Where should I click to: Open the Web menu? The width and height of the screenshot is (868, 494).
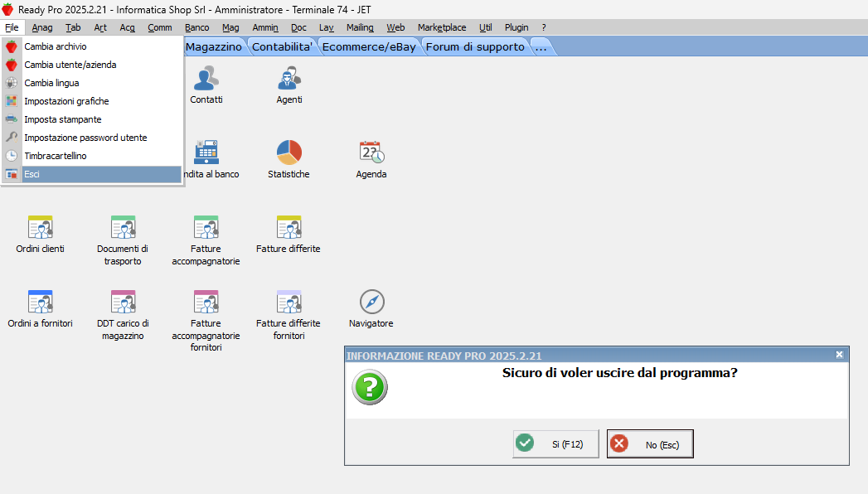pyautogui.click(x=395, y=27)
